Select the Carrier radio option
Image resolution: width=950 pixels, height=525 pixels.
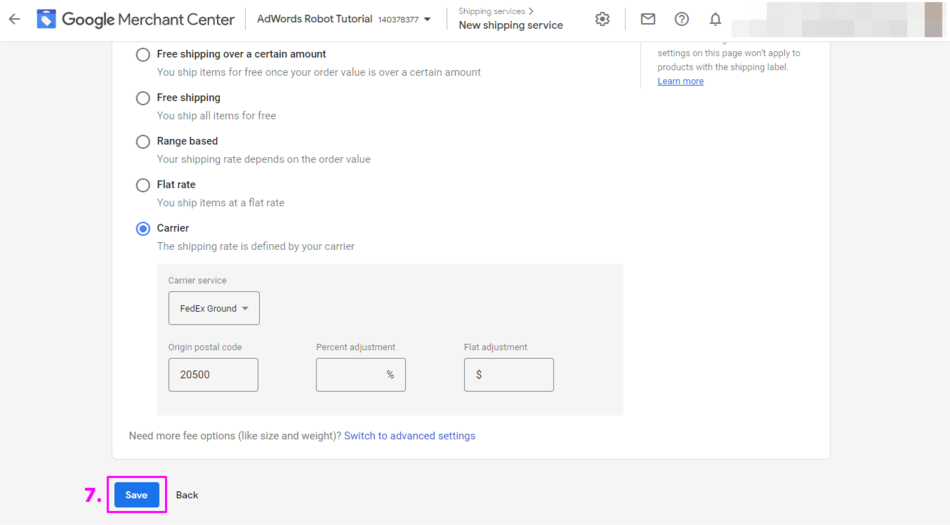click(x=143, y=229)
